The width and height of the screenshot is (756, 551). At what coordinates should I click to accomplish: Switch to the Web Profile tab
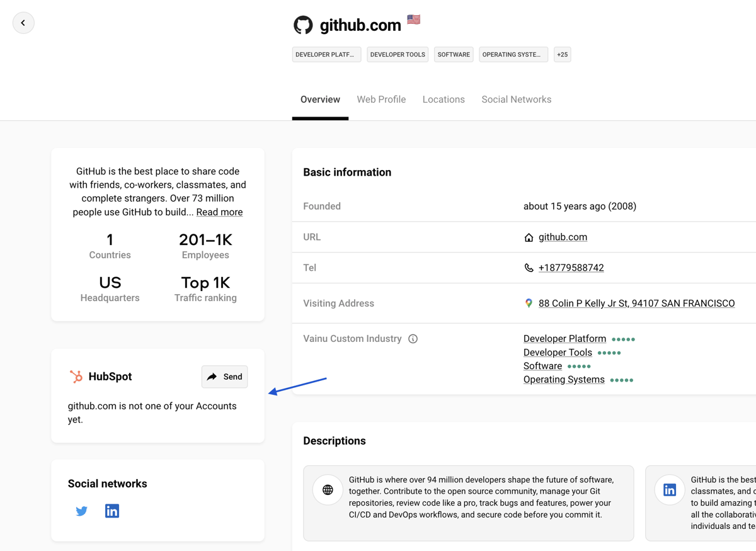pos(381,99)
